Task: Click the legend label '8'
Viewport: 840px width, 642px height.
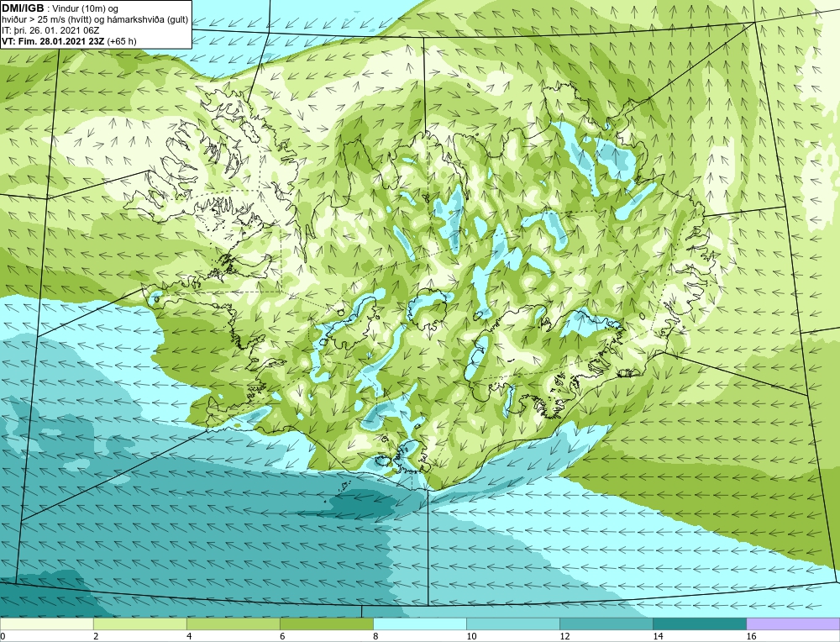Action: 375,636
